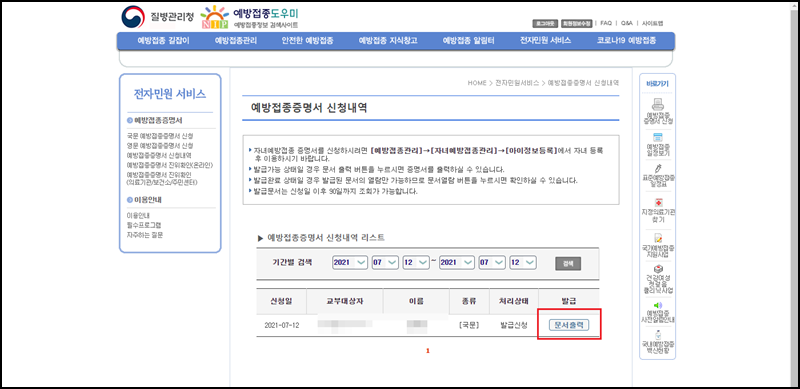The width and height of the screenshot is (800, 389).
Task: Click the 처리상태 column header
Action: click(x=514, y=301)
